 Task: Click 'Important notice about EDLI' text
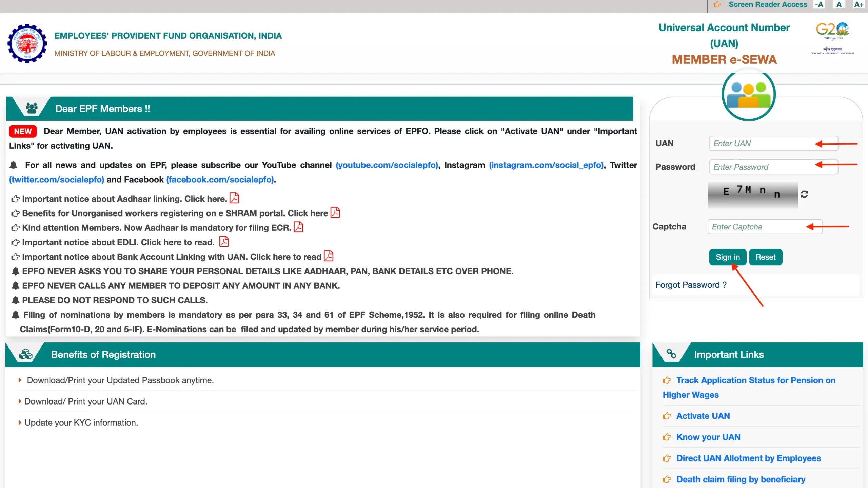[x=118, y=242]
